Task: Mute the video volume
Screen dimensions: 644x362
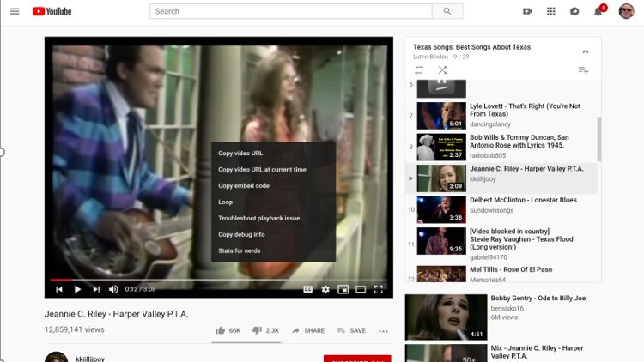Action: [113, 289]
